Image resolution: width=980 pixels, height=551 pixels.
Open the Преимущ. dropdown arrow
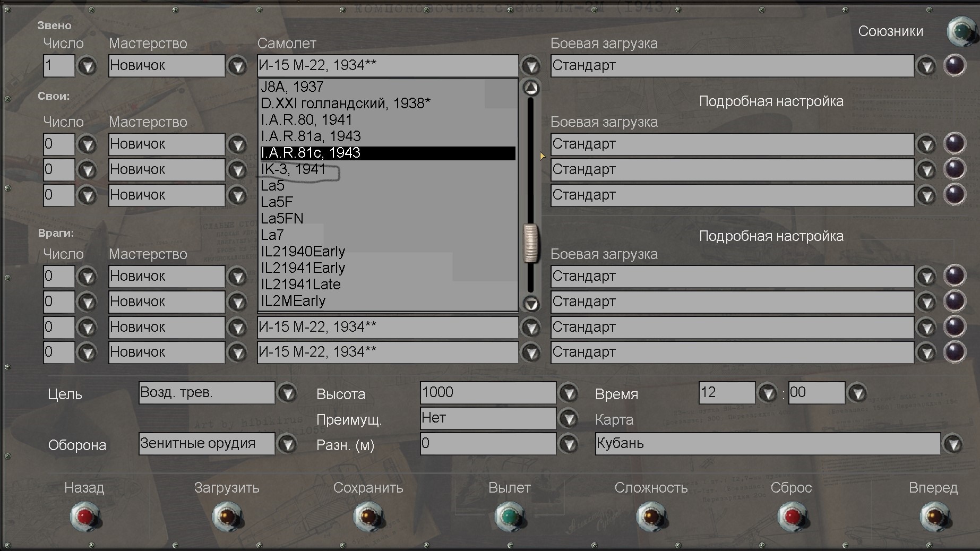[569, 419]
